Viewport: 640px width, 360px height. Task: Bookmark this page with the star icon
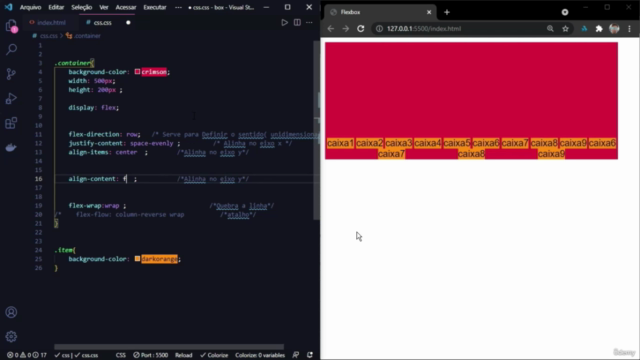[x=565, y=29]
